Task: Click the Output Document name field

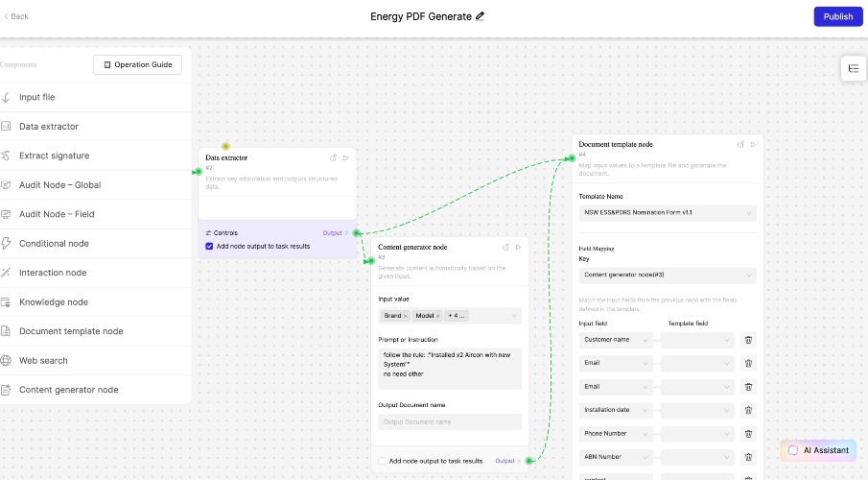Action: [x=450, y=421]
